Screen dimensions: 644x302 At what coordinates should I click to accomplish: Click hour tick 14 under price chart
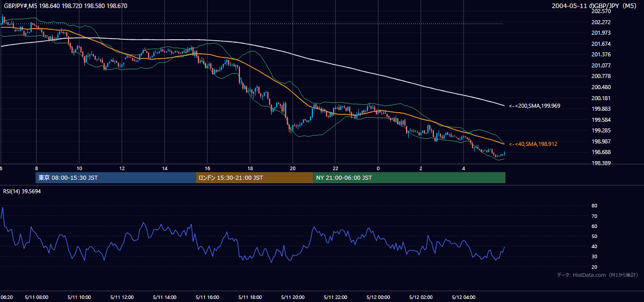tap(165, 168)
